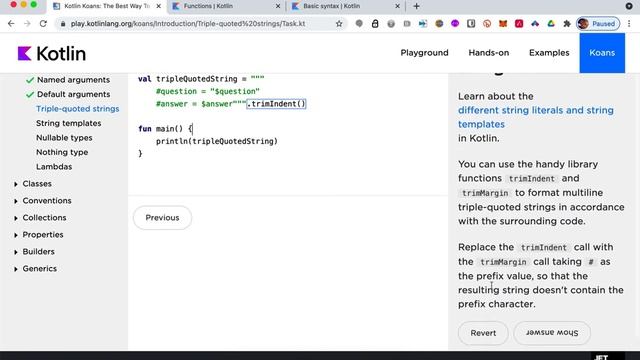The image size is (640, 360).
Task: Click the #question line in editor
Action: click(x=208, y=91)
